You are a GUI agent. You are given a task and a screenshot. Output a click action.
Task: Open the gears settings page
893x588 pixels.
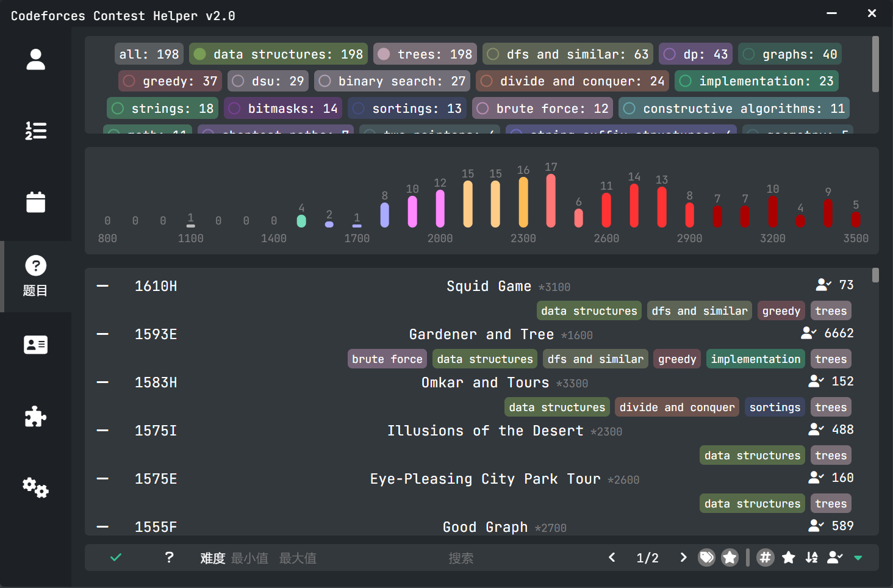click(35, 488)
